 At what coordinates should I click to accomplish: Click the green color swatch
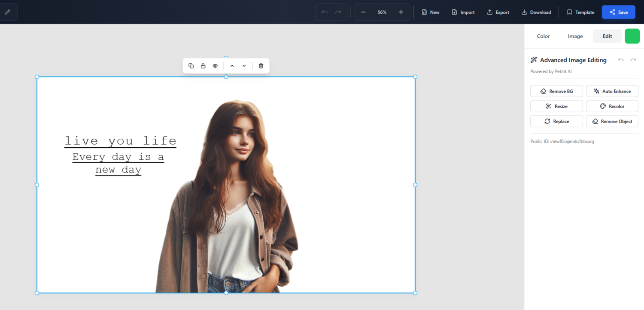coord(632,36)
